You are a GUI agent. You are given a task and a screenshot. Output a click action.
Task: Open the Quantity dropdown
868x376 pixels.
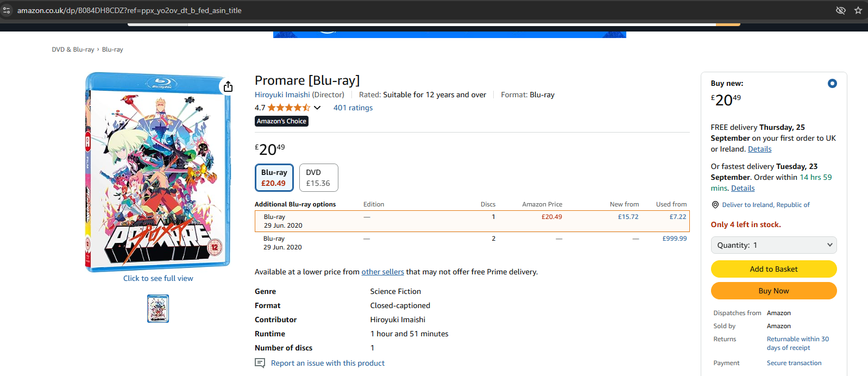click(773, 245)
